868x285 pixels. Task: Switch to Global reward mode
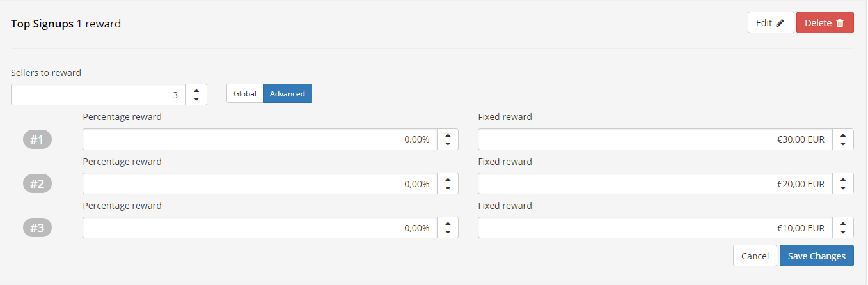point(244,93)
